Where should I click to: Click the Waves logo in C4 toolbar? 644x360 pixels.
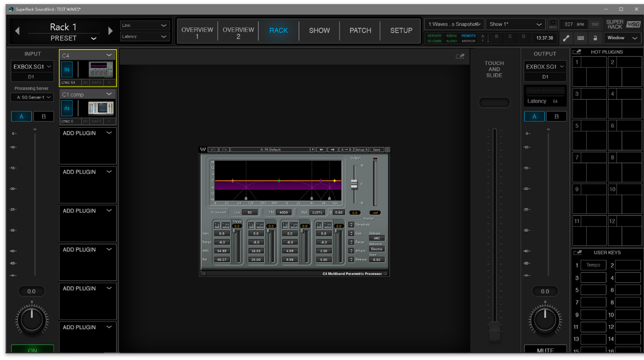203,150
